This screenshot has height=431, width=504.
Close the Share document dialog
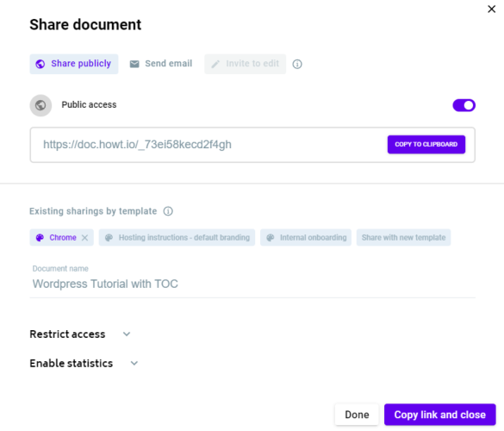pos(491,9)
